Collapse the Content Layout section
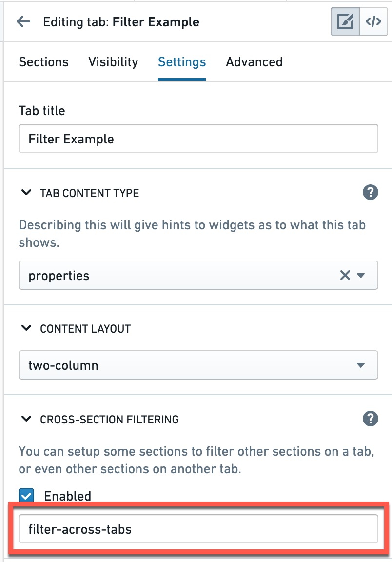This screenshot has height=562, width=392. [x=26, y=328]
